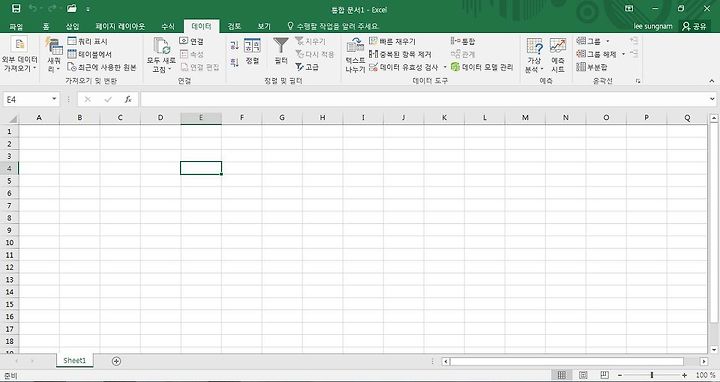Screen dimensions: 720x382
Task: Sort descending with the Z-A icon
Action: click(x=234, y=62)
